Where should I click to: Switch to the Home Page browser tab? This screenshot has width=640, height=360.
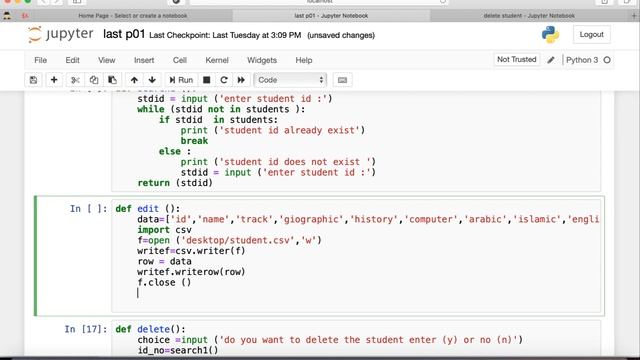pyautogui.click(x=133, y=16)
